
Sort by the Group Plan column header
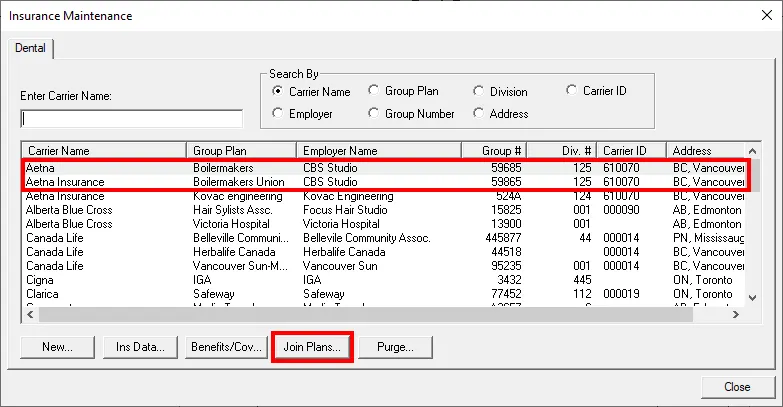(x=242, y=151)
